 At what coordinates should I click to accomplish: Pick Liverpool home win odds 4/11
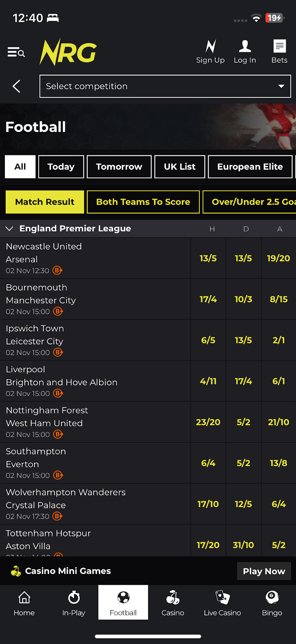tap(208, 381)
